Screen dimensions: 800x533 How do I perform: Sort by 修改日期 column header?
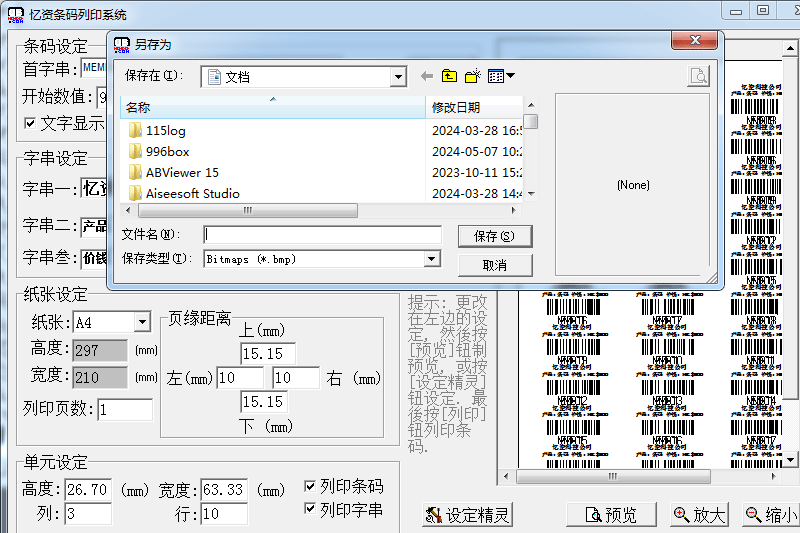click(x=474, y=108)
